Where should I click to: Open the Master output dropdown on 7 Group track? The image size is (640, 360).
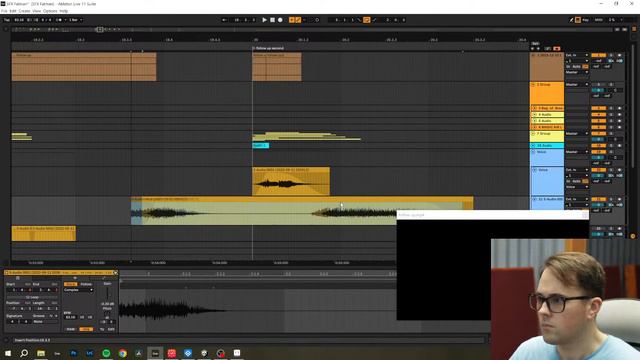[x=577, y=133]
